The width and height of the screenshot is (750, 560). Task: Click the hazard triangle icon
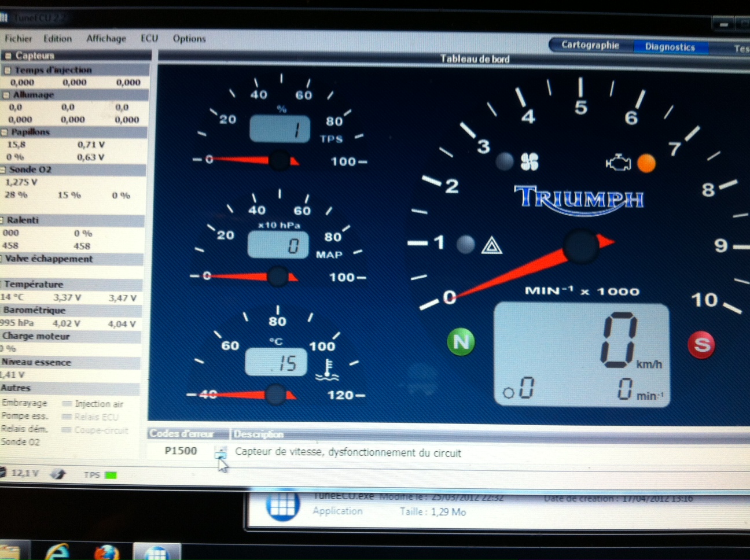492,246
